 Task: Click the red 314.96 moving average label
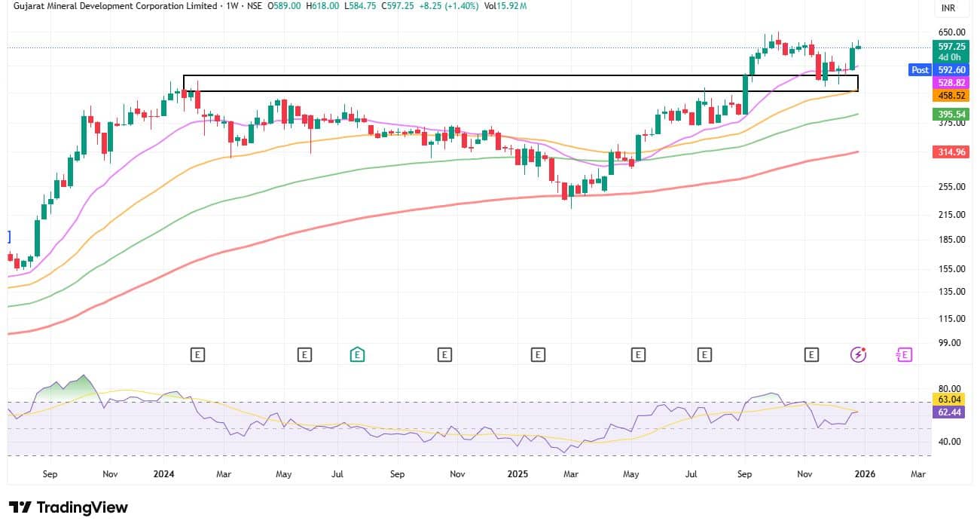pyautogui.click(x=951, y=152)
